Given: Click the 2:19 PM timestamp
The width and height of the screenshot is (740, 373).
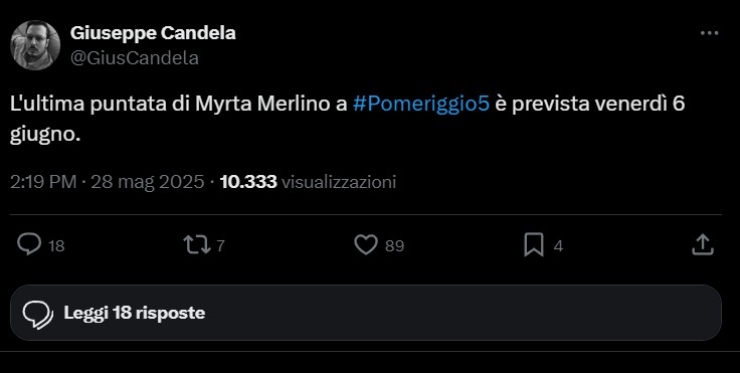Looking at the screenshot, I should (43, 182).
